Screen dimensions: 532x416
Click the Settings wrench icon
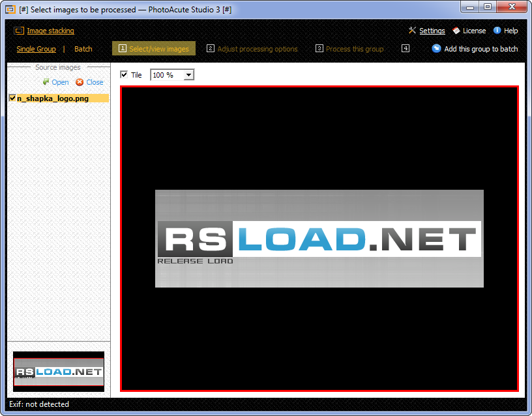click(x=412, y=31)
